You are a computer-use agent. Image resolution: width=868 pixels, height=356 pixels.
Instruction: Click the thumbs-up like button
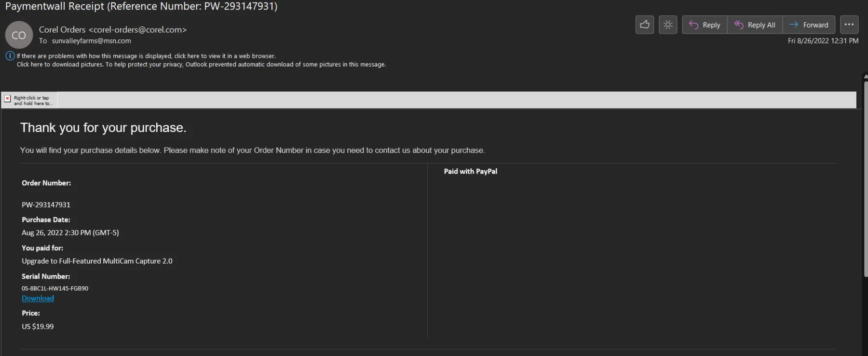645,25
